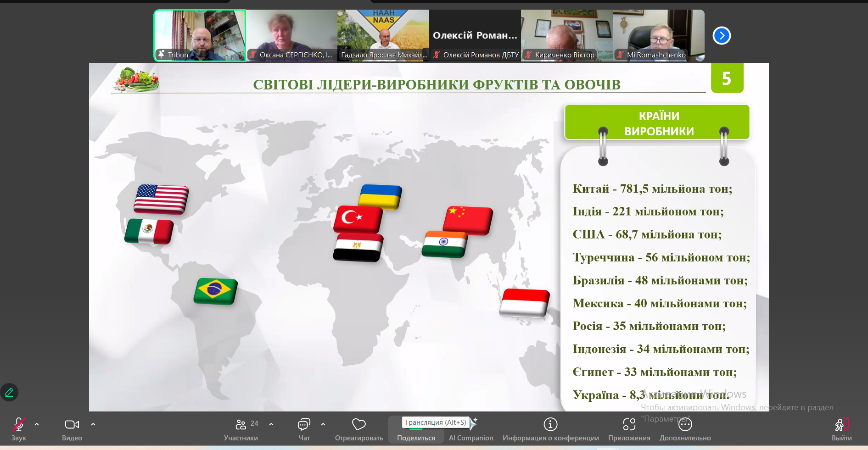The image size is (868, 450).
Task: Click the slide title СВІТОВІ ЛІДЕРИ-ВИРОБНИКИ
Action: coord(437,84)
